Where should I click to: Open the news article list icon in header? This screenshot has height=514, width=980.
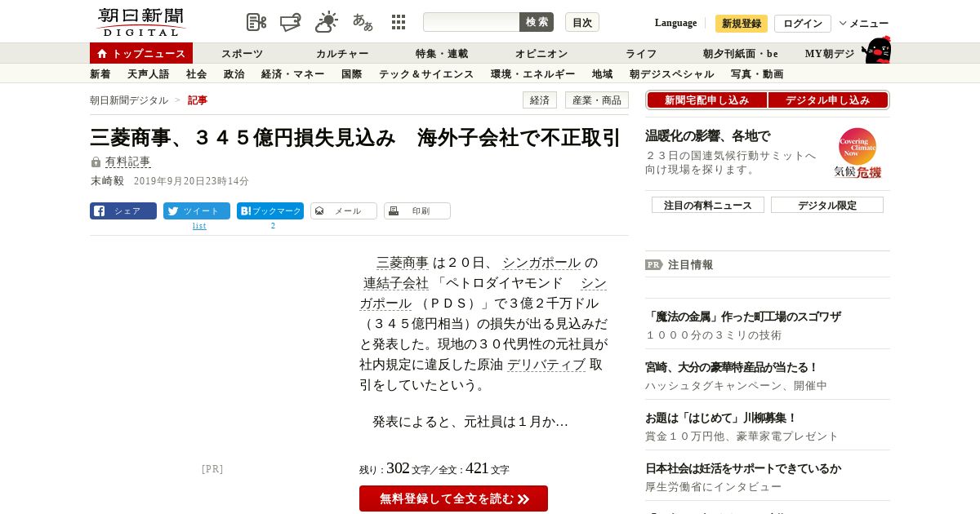[x=256, y=22]
